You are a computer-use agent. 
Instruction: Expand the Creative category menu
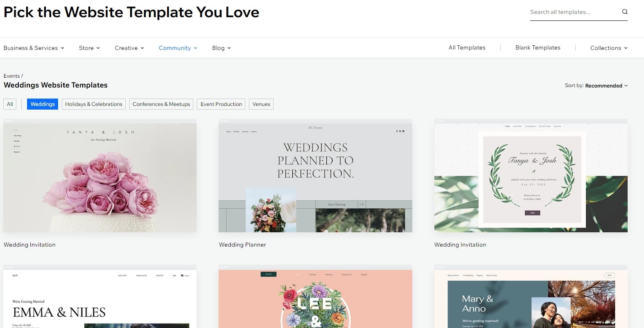[129, 48]
